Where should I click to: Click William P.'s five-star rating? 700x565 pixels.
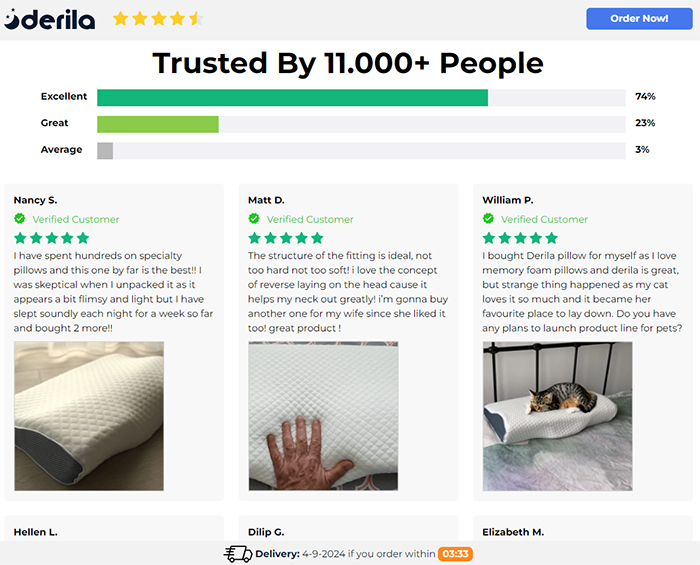[519, 238]
